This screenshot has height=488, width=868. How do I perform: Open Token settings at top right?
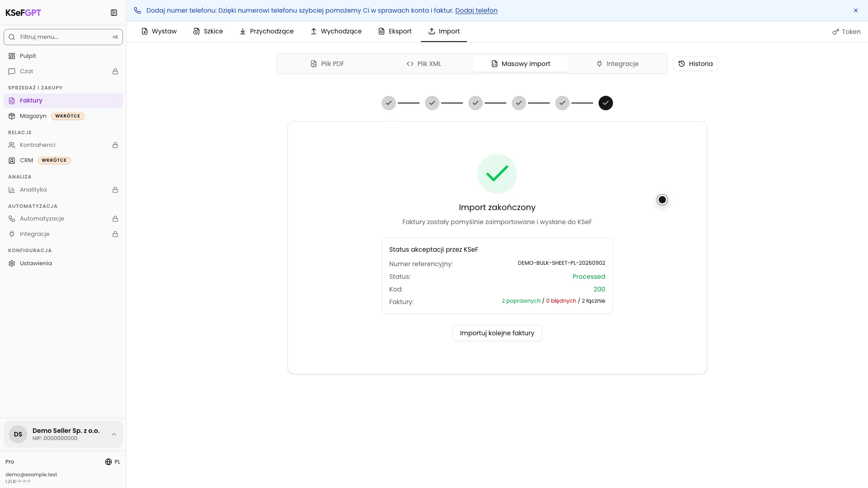(x=846, y=32)
